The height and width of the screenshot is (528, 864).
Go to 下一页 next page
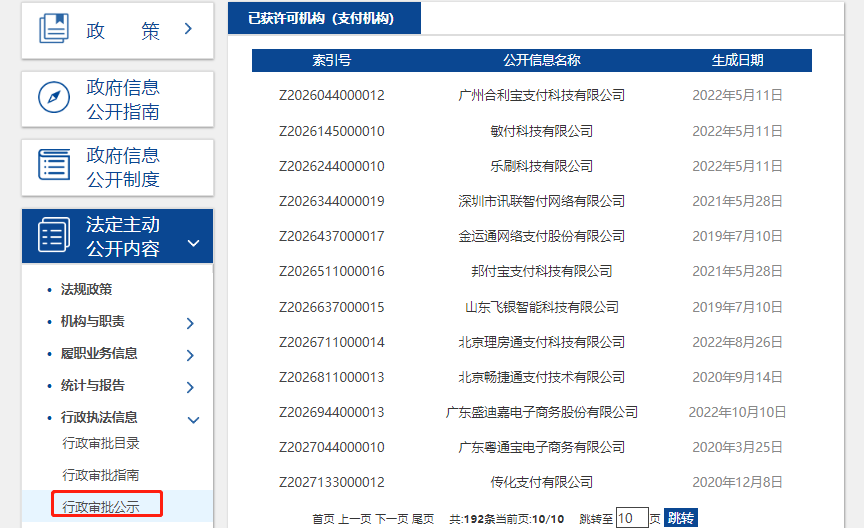(392, 519)
